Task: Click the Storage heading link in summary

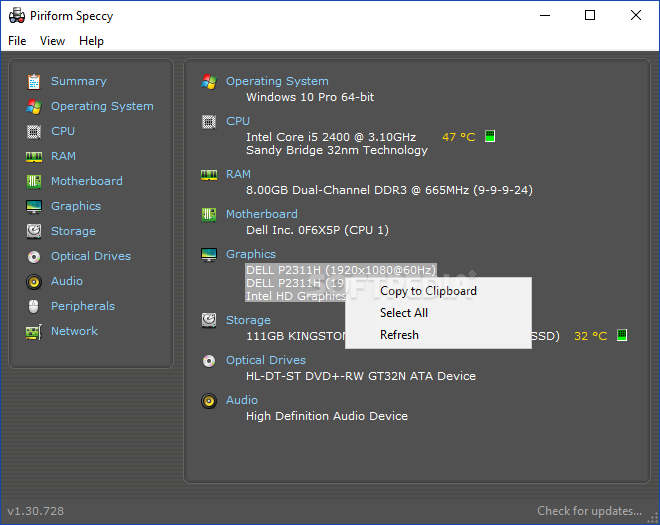Action: pyautogui.click(x=248, y=320)
